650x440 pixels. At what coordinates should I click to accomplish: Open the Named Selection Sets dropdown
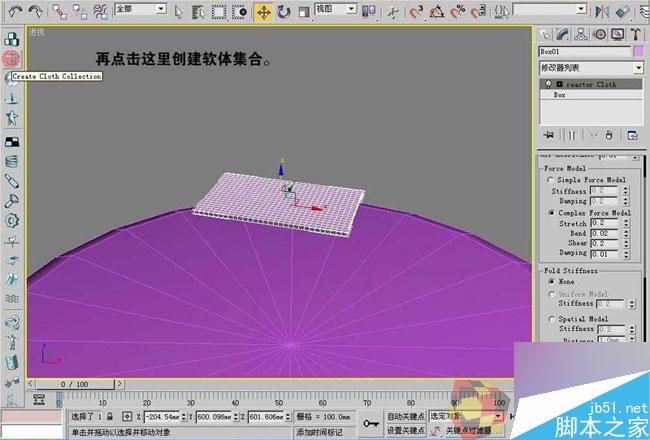click(582, 9)
